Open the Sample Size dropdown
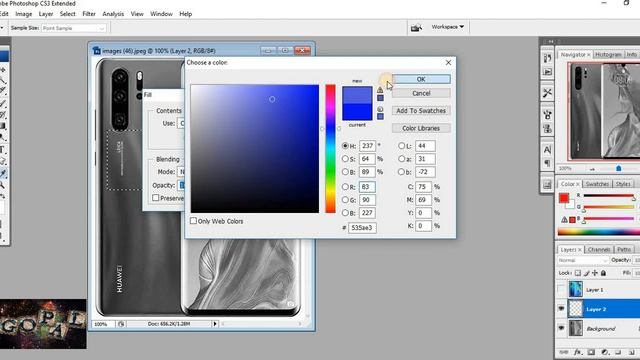 (x=73, y=28)
